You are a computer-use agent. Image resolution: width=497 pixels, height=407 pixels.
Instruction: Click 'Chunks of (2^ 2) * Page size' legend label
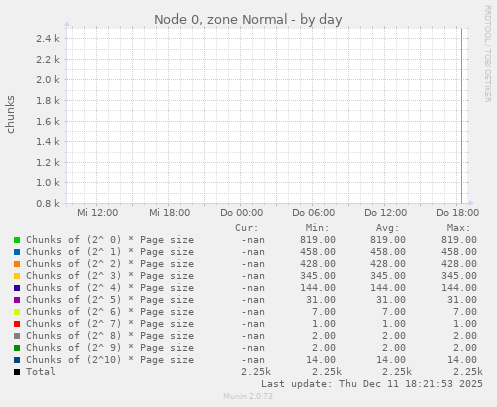click(x=110, y=264)
